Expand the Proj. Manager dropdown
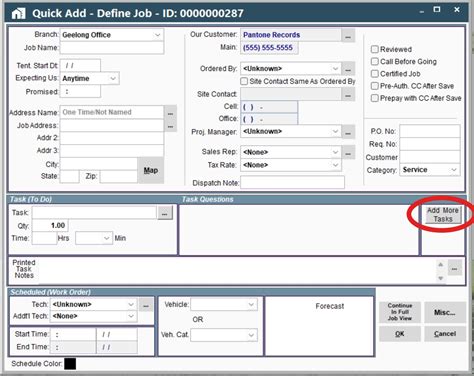The image size is (474, 376). click(x=335, y=132)
